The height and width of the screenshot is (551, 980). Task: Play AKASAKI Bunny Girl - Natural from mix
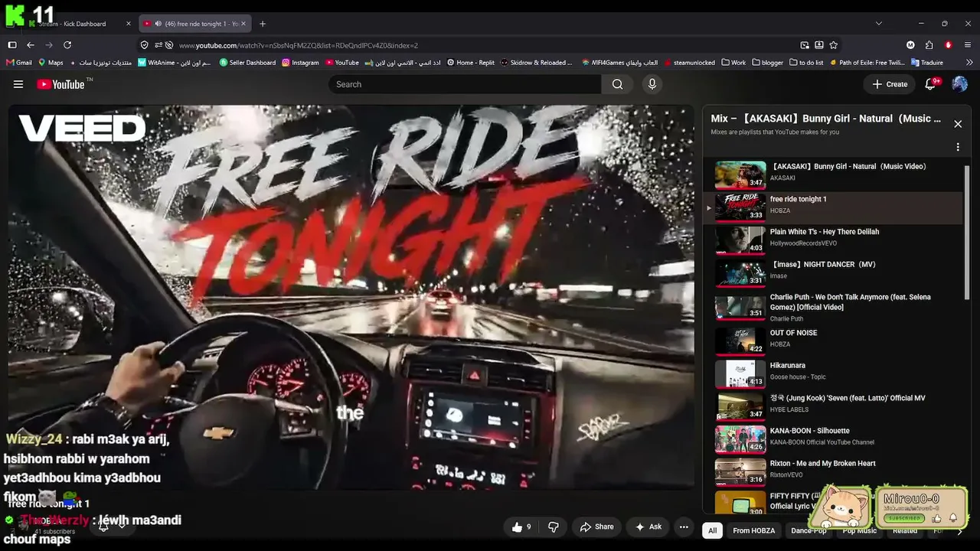pos(835,174)
